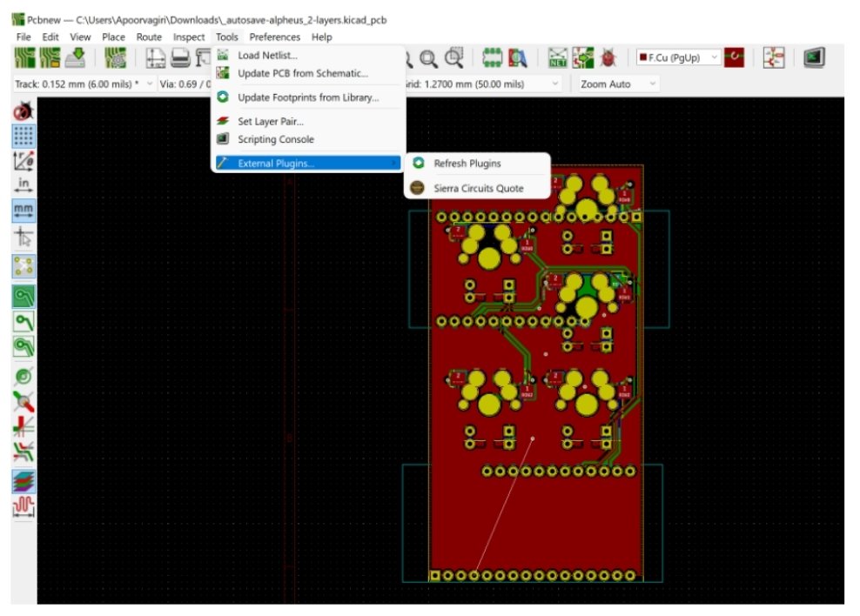
Task: Print the board layout
Action: pos(178,59)
